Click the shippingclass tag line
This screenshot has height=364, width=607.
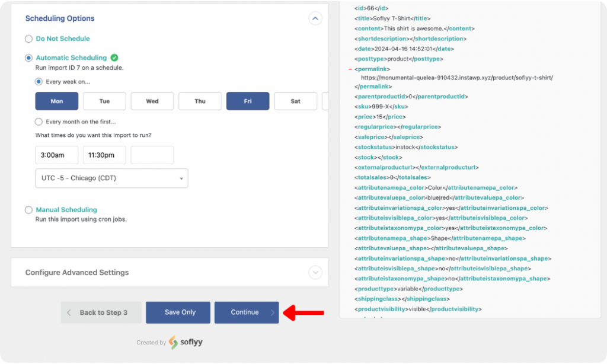tap(402, 299)
